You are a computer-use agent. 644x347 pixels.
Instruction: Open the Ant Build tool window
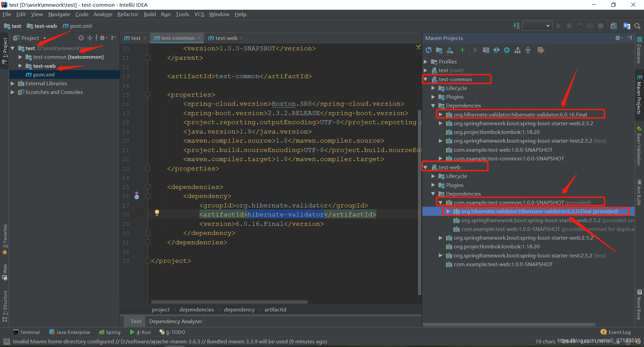tap(639, 191)
